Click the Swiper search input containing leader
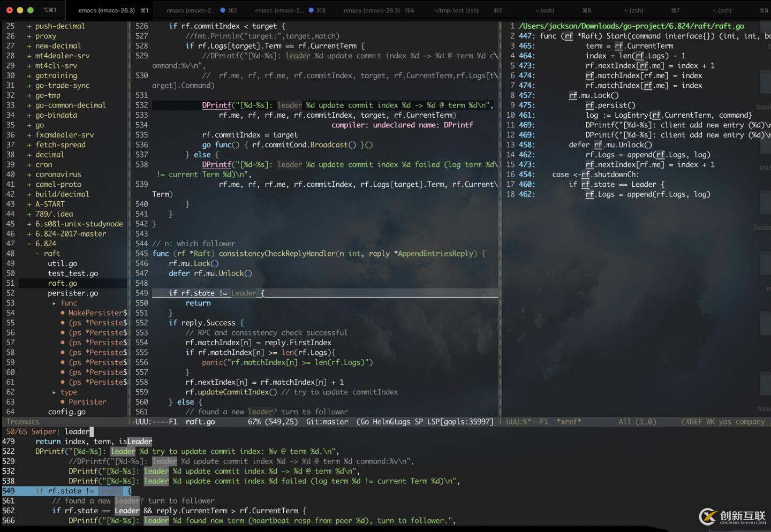 [x=79, y=431]
